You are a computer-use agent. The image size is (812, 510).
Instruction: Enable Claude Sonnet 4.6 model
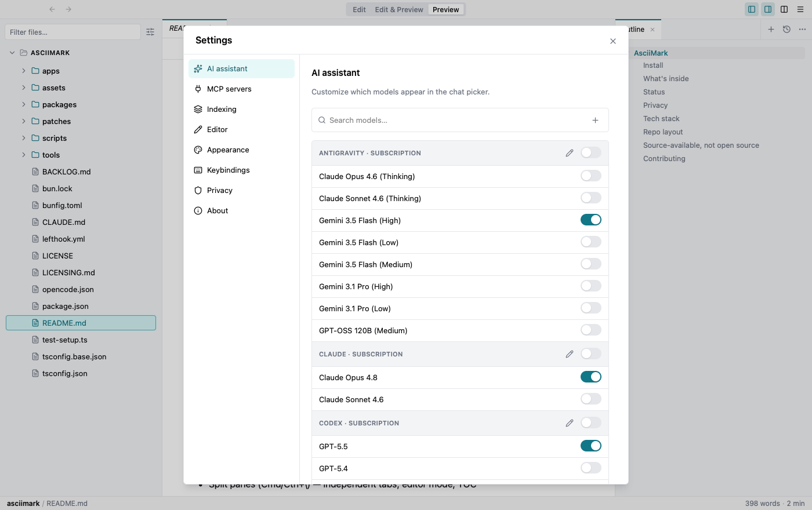pos(591,399)
